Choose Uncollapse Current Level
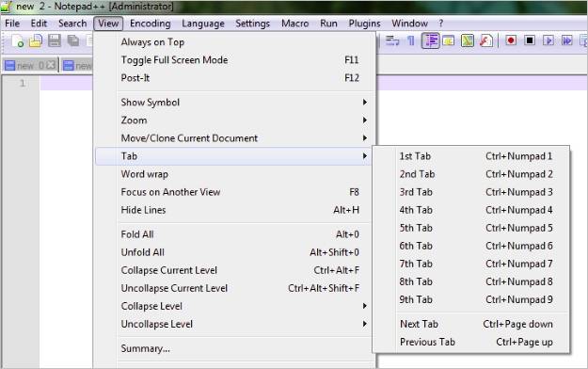 click(x=233, y=288)
